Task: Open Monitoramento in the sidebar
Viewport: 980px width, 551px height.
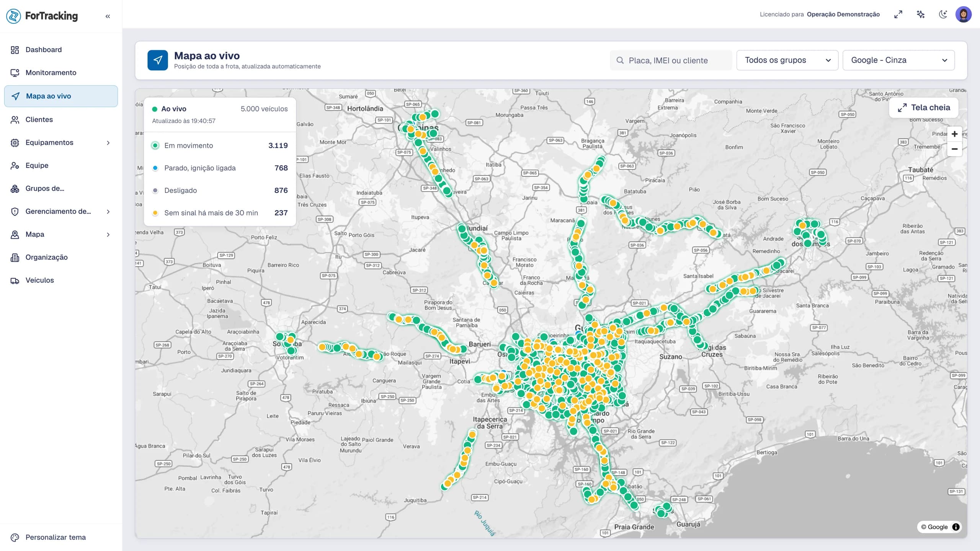Action: tap(61, 73)
